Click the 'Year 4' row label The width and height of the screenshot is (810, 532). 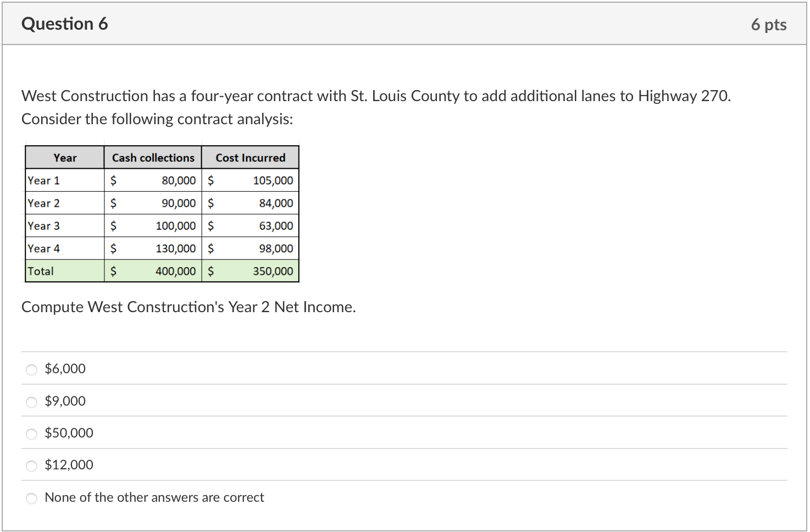pos(44,248)
